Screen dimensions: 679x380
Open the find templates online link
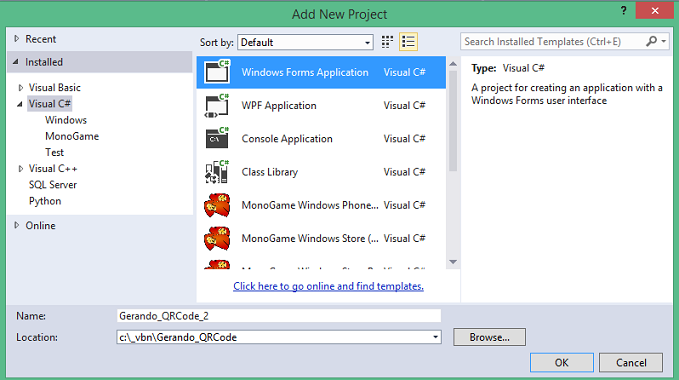click(328, 286)
